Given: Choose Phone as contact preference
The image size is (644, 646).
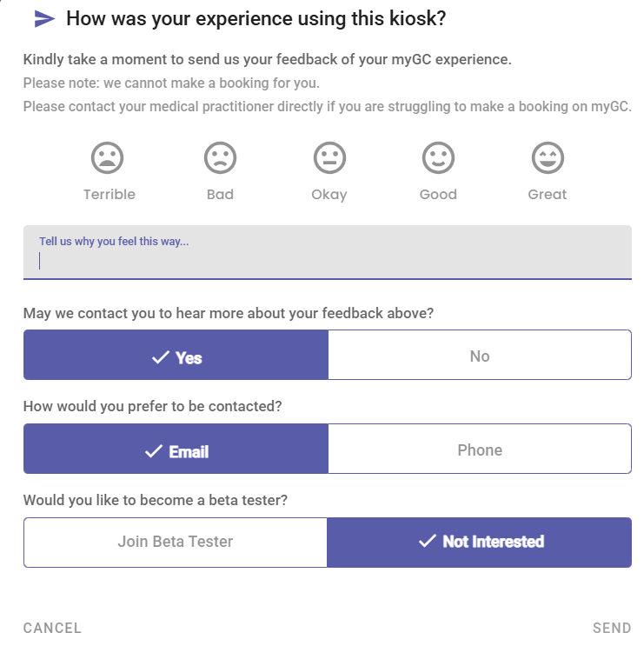Looking at the screenshot, I should coord(480,450).
